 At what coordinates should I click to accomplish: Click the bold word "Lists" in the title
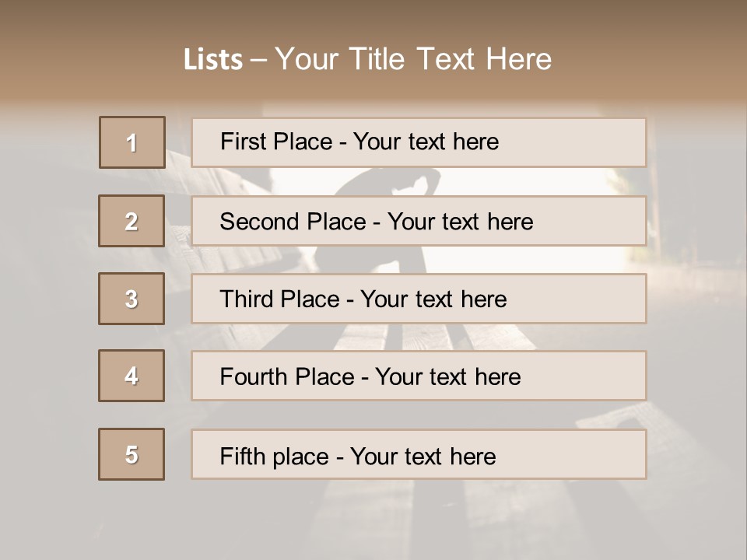tap(213, 60)
